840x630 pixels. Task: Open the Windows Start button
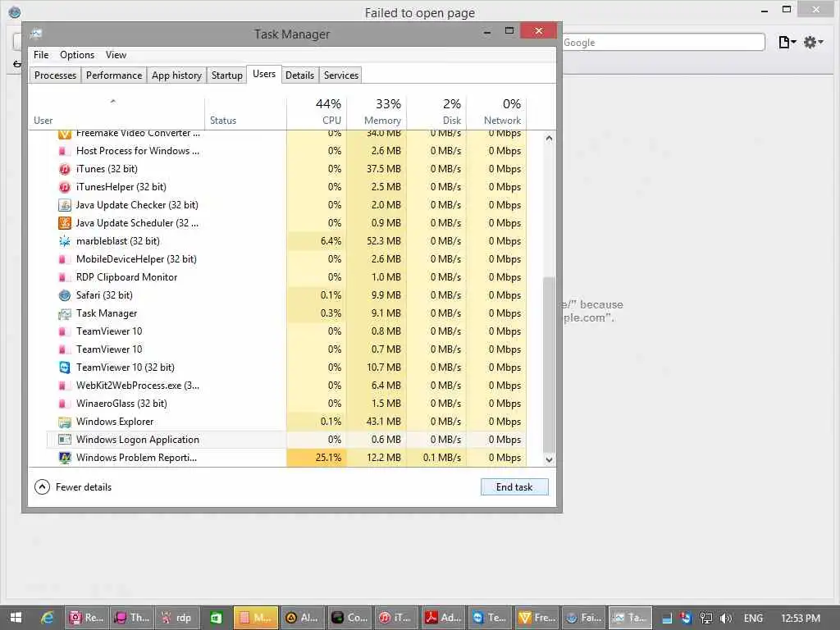tap(16, 618)
